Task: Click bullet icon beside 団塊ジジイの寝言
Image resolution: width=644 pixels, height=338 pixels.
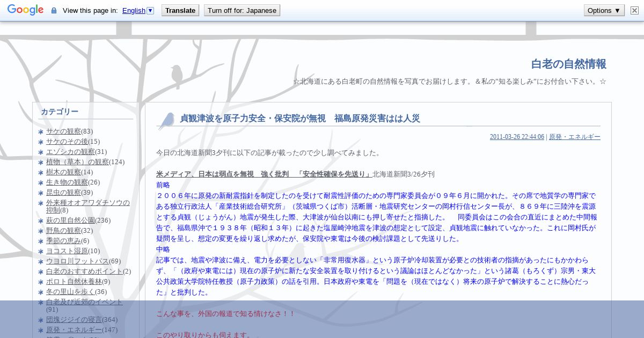Action: 41,320
